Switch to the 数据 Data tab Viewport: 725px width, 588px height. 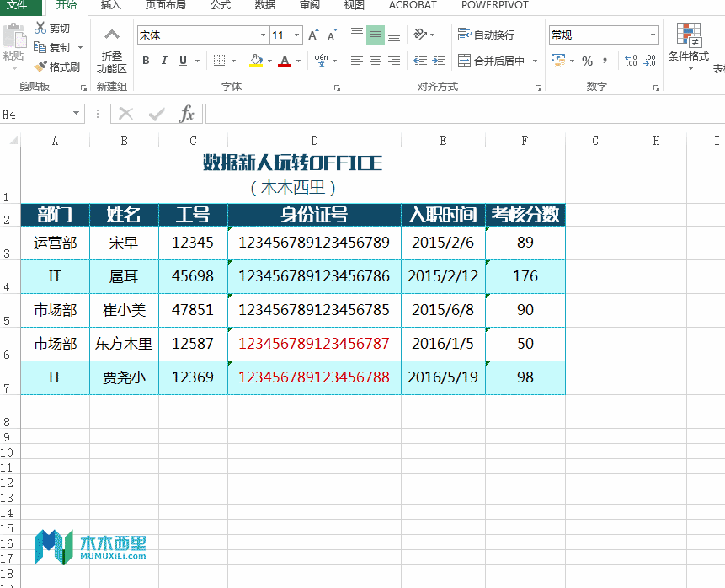click(265, 5)
